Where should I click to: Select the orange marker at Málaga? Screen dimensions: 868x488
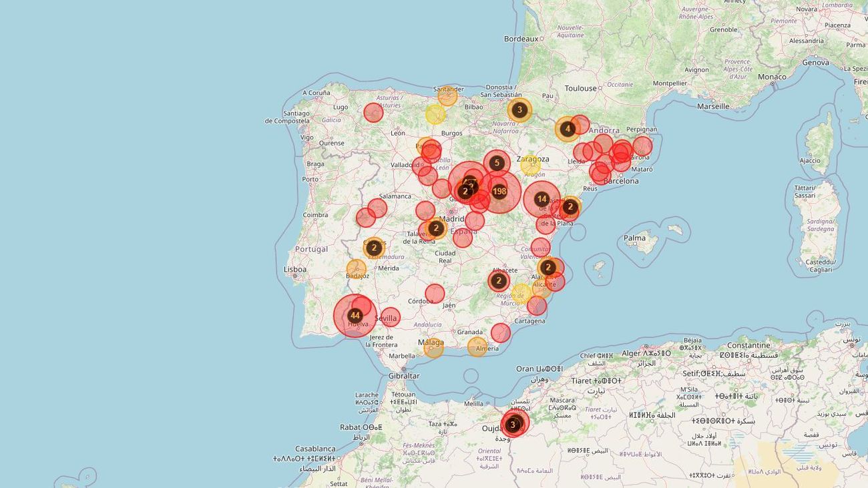pyautogui.click(x=433, y=347)
